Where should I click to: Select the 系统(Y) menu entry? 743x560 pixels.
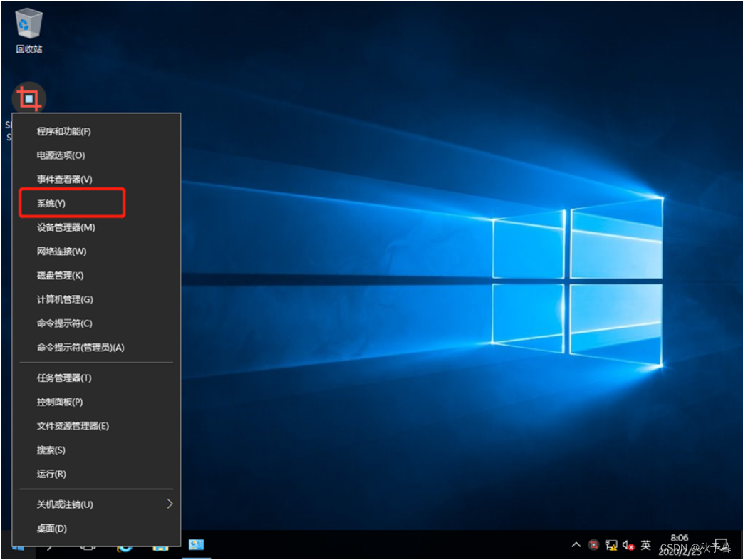tap(96, 203)
